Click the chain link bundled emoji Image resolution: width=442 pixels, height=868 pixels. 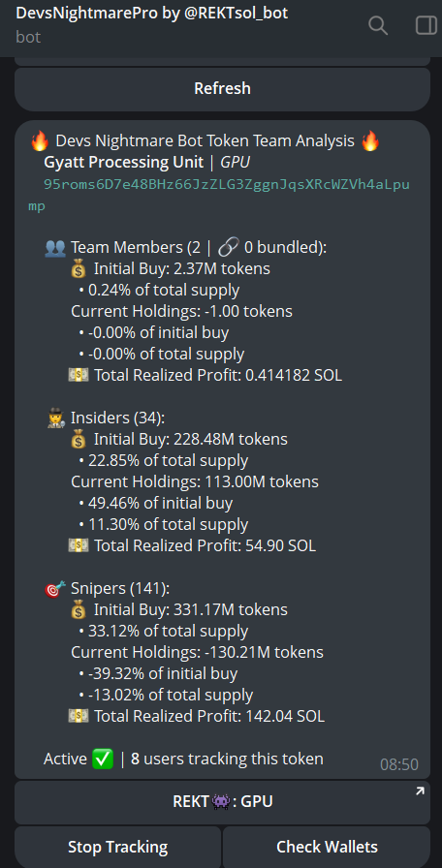228,248
